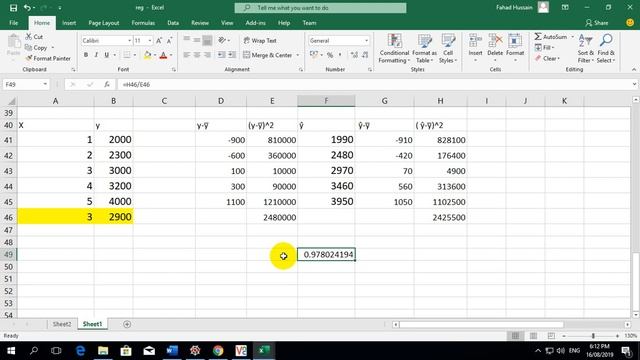Expand the AutoSum dropdown arrow
The image size is (640, 360).
click(572, 37)
